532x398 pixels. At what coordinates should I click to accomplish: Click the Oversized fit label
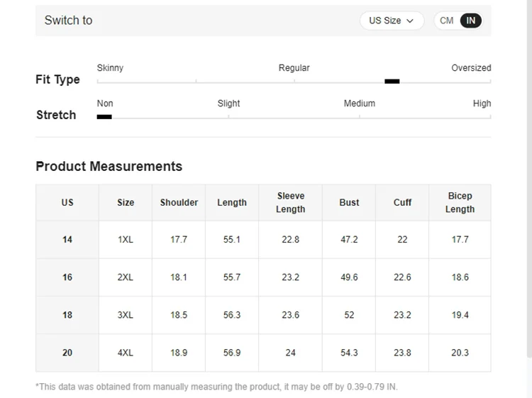(471, 68)
